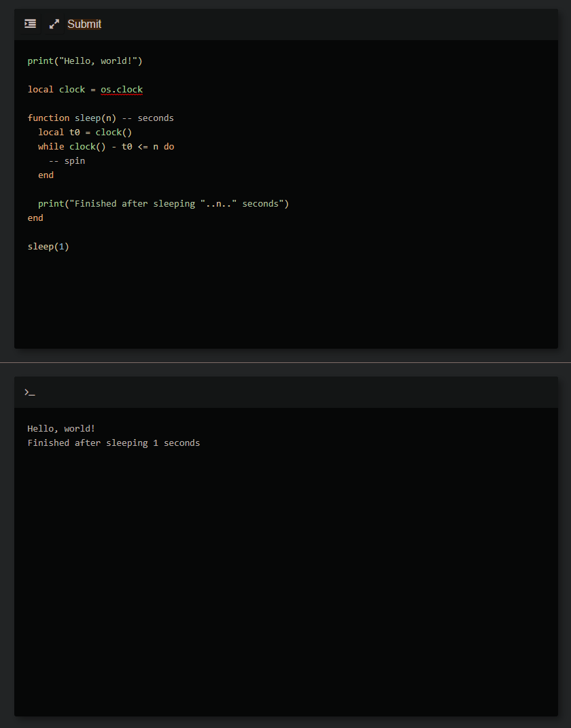Screen dimensions: 571x728
Task: Click the underlined os.clock text
Action: point(122,90)
